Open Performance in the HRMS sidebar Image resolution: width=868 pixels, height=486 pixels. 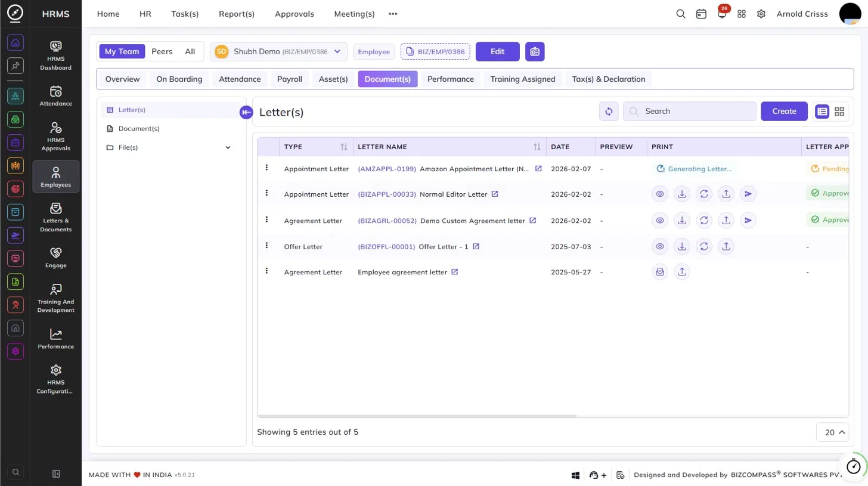(56, 339)
